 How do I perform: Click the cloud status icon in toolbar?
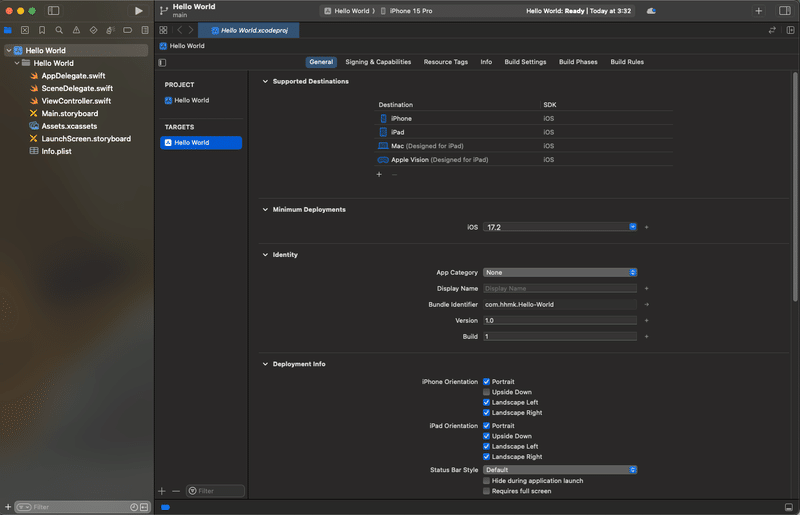(651, 11)
